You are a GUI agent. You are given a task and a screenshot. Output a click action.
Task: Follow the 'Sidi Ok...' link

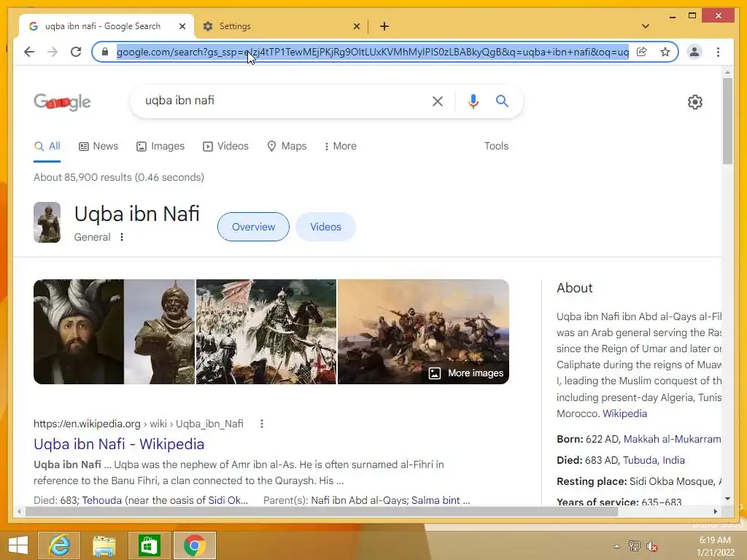228,500
